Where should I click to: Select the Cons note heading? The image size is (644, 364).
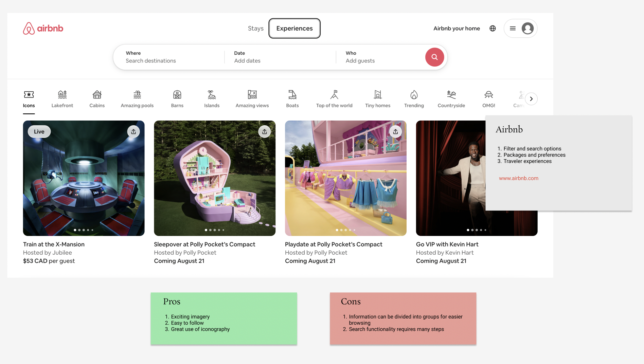click(351, 302)
